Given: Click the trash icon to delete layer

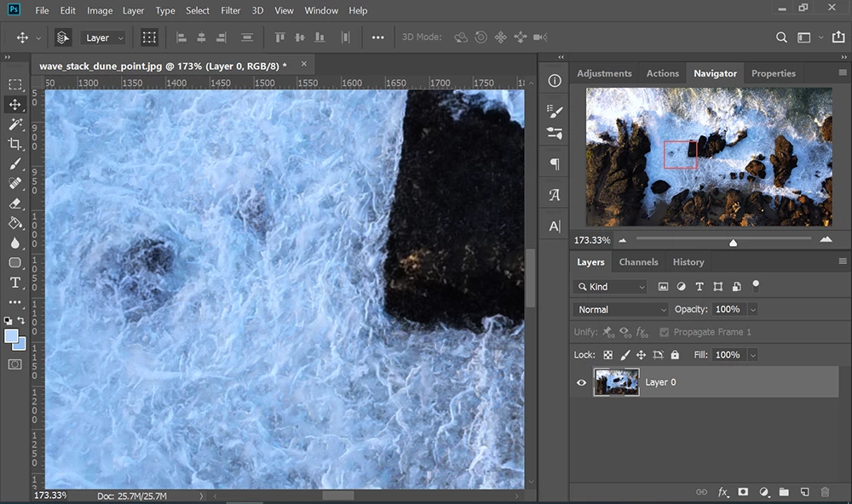Looking at the screenshot, I should point(824,492).
